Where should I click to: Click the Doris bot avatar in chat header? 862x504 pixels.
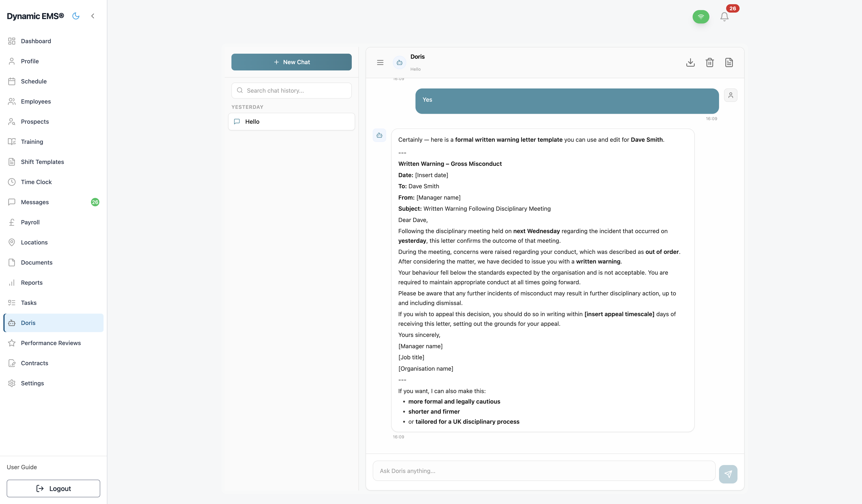tap(399, 63)
